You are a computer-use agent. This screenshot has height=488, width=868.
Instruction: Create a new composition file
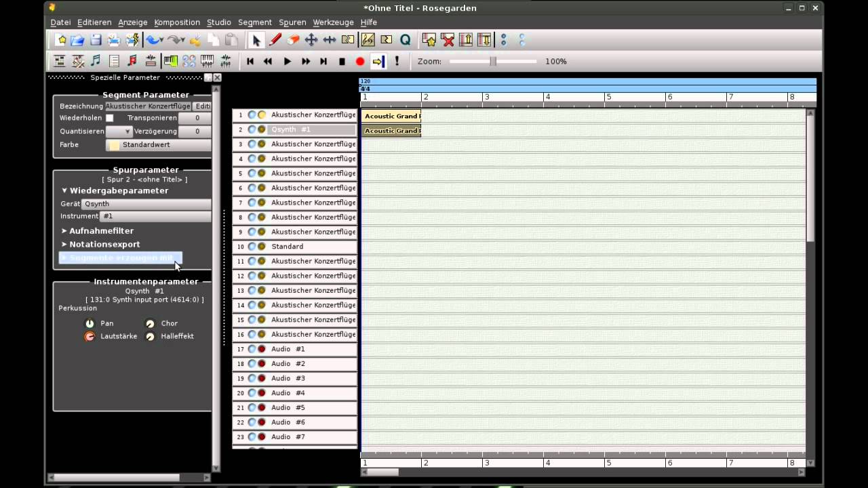click(x=61, y=40)
